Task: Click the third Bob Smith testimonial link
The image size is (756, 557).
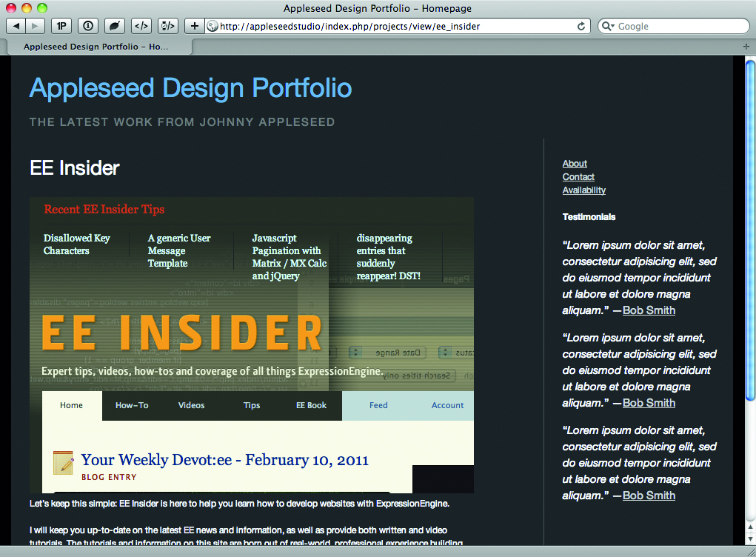Action: [649, 496]
